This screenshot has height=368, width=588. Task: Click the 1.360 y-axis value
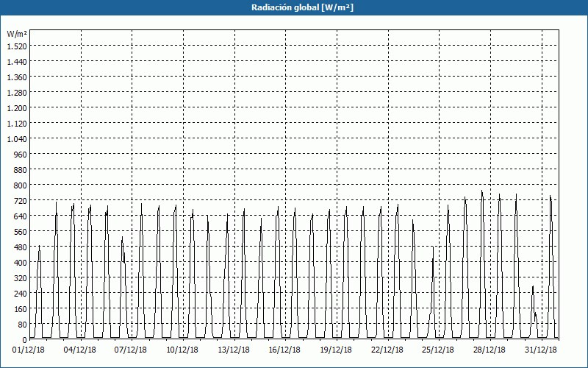[x=17, y=77]
